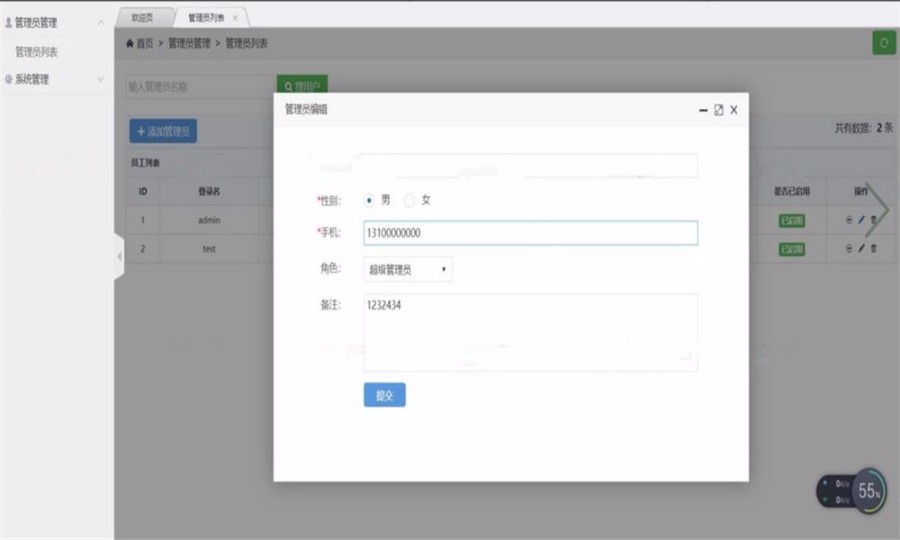Click the edit pencil icon in admin row
The image size is (900, 540).
(x=861, y=220)
